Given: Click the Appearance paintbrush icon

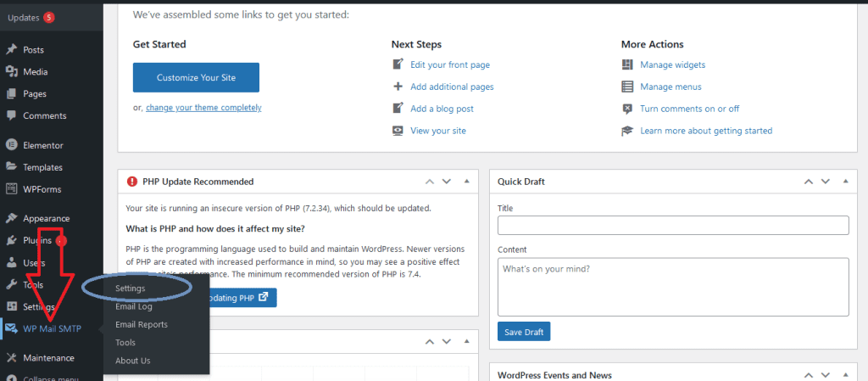Looking at the screenshot, I should 11,218.
